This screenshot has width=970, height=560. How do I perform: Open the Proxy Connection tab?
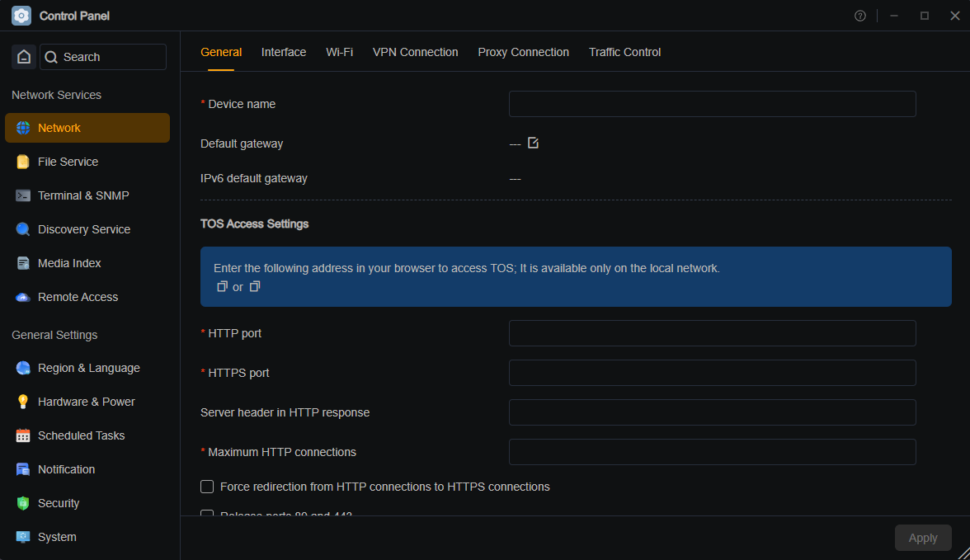point(523,53)
